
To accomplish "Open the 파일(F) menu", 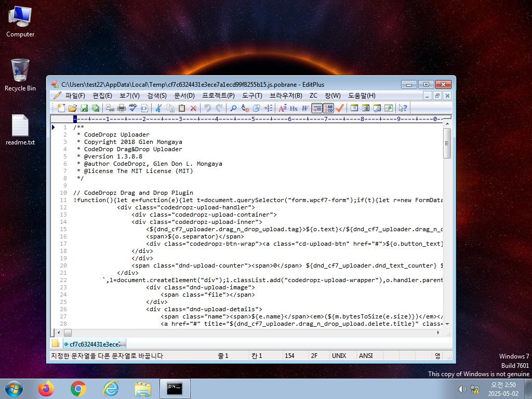I will tap(75, 96).
